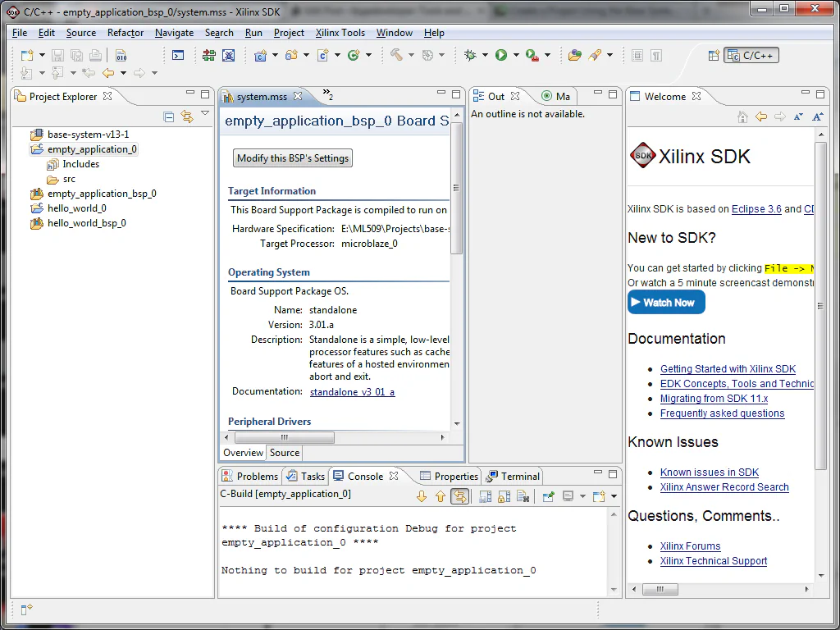
Task: Toggle the C/C++ perspective button
Action: pos(749,55)
